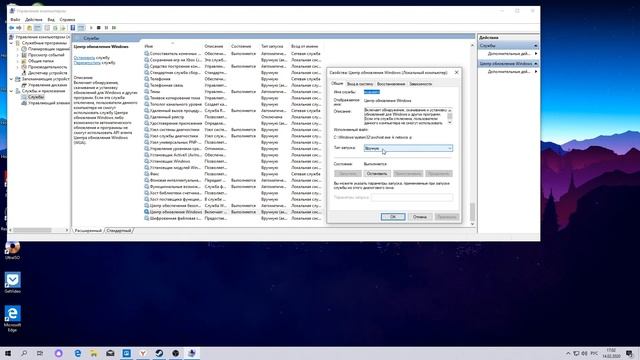This screenshot has width=640, height=360.
Task: Expand Просмотр событий tree node
Action: (18, 55)
